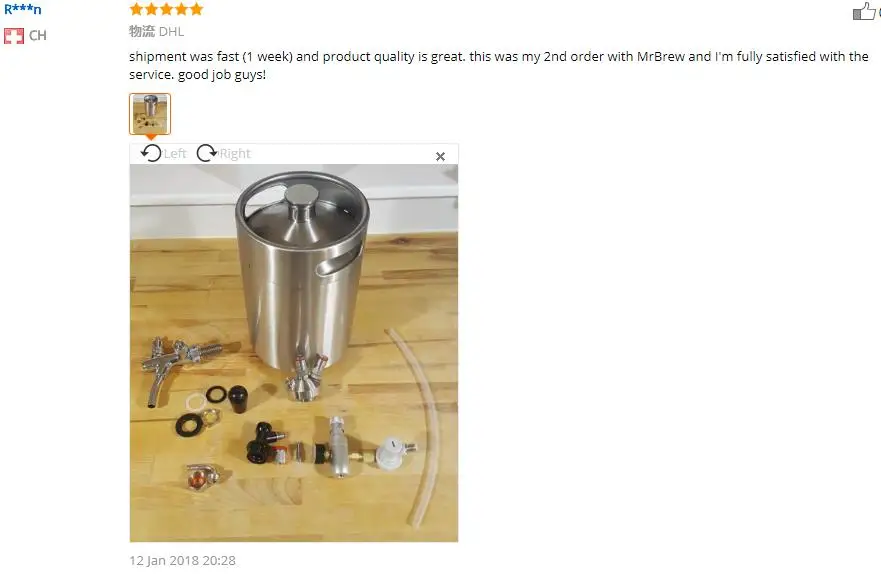The image size is (881, 574).
Task: Click the review text about MrBrew
Action: pos(498,65)
